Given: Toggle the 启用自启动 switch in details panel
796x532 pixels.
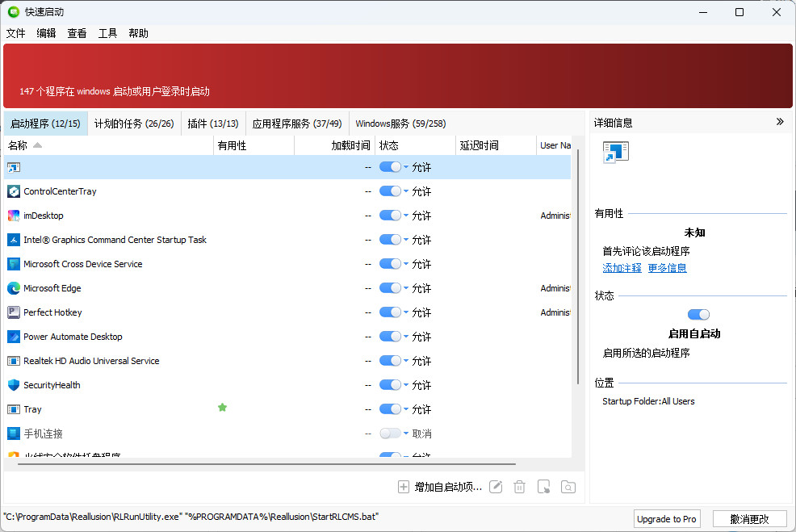Looking at the screenshot, I should coord(698,315).
